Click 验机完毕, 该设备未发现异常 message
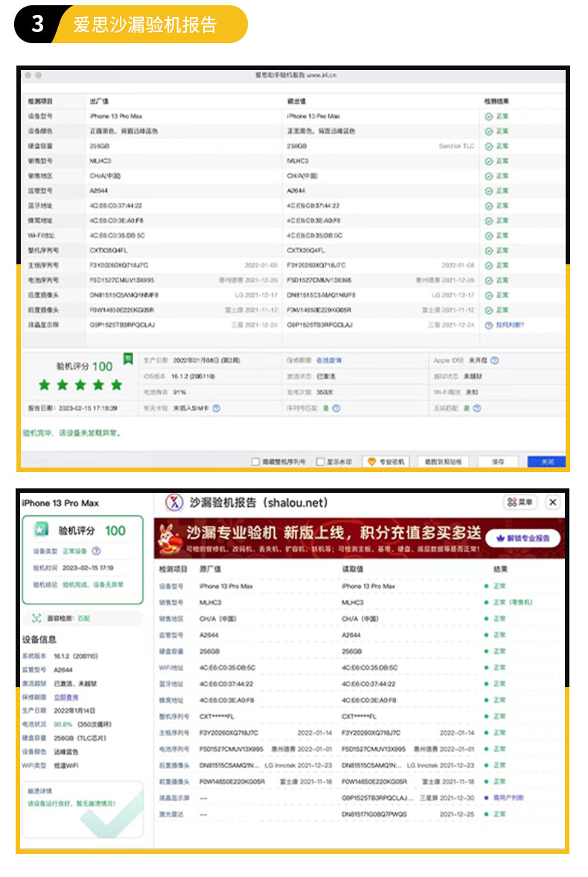Screen dimensions: 588x877 pyautogui.click(x=71, y=433)
